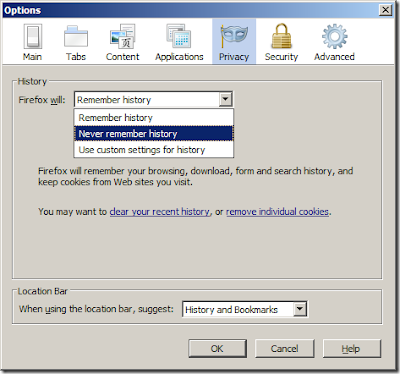The height and width of the screenshot is (374, 400).
Task: Select the Privacy mask icon
Action: pos(234,36)
